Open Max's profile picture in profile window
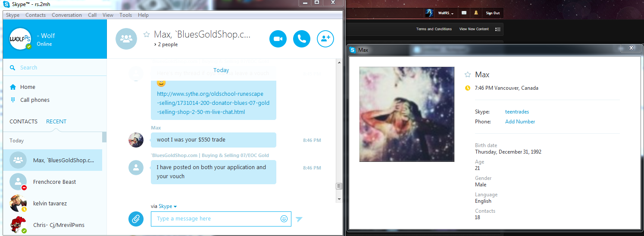Viewport: 644px width, 236px height. click(406, 114)
